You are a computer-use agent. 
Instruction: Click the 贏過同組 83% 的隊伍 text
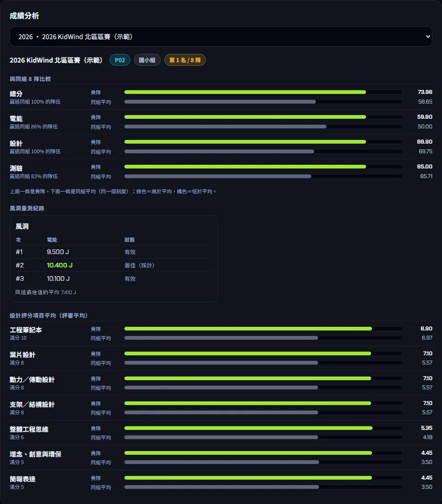click(x=34, y=176)
